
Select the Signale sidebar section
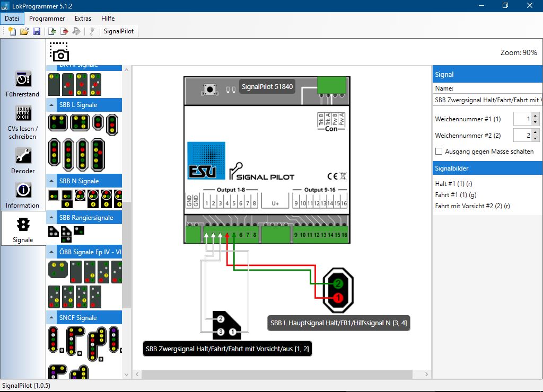(x=23, y=229)
